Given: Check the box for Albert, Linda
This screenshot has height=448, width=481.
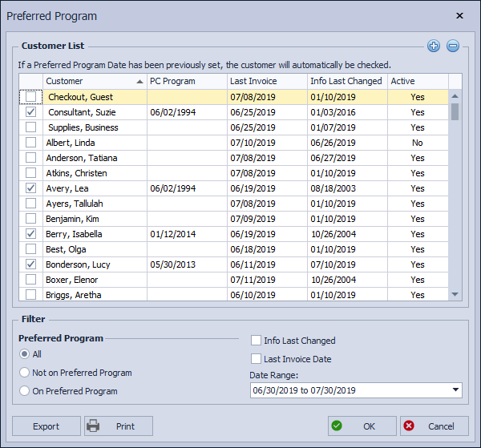Looking at the screenshot, I should [x=30, y=143].
